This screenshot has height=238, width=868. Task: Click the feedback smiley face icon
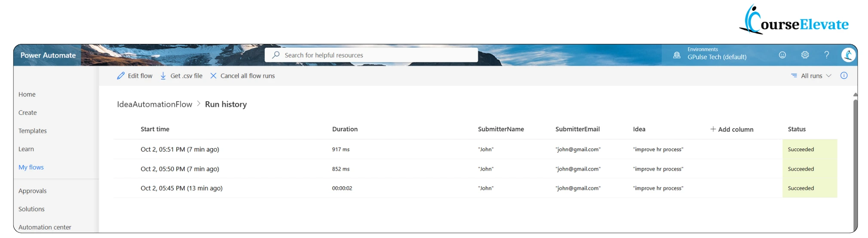coord(782,55)
